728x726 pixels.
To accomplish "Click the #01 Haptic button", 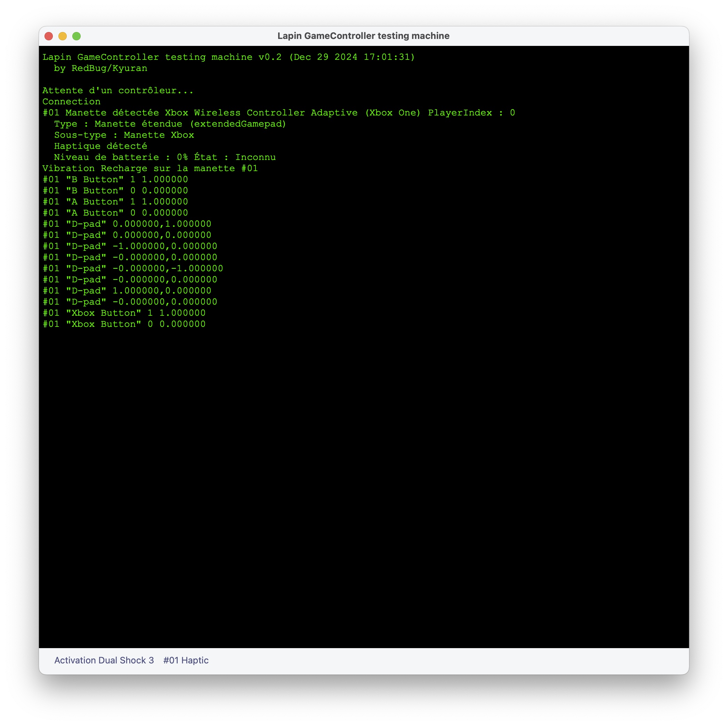I will click(186, 660).
